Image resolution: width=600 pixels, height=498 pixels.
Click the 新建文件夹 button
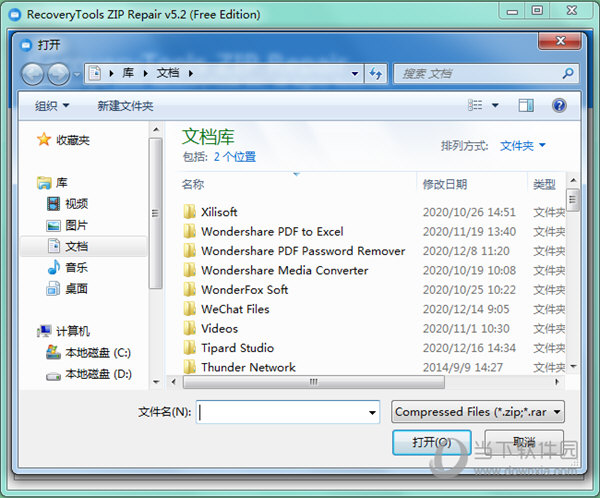pos(125,106)
